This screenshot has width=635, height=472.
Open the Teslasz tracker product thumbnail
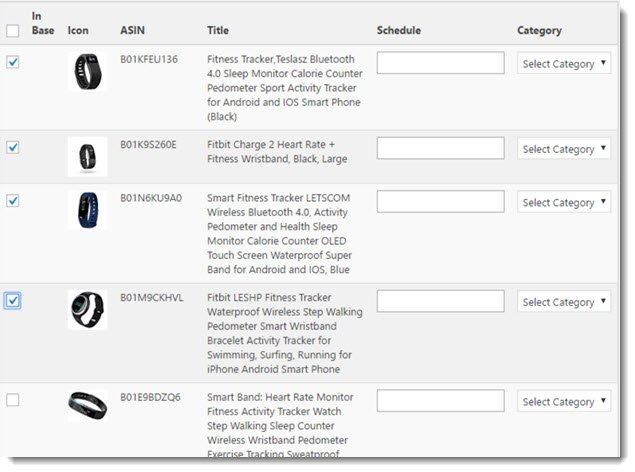pos(87,72)
